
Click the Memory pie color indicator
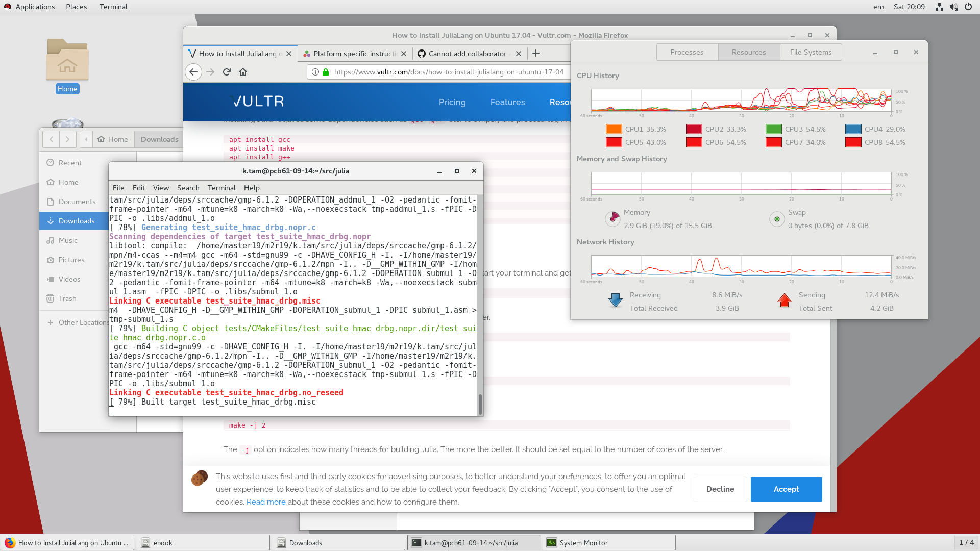click(612, 219)
